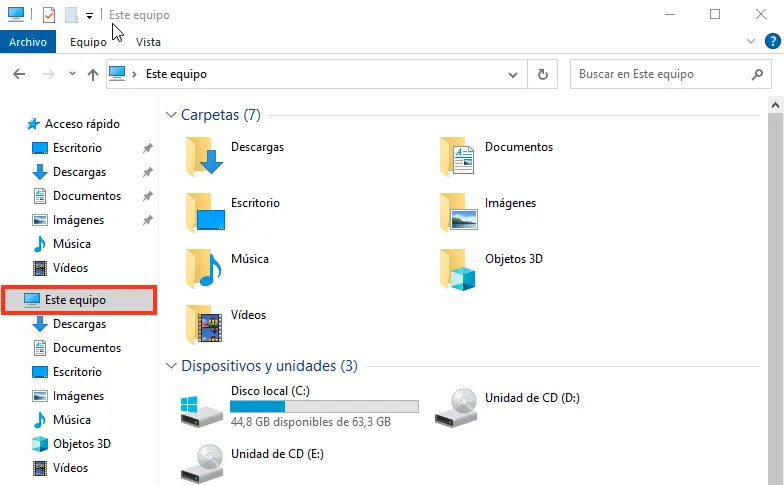Go back with the left arrow
Screen dimensions: 784x485
point(19,74)
